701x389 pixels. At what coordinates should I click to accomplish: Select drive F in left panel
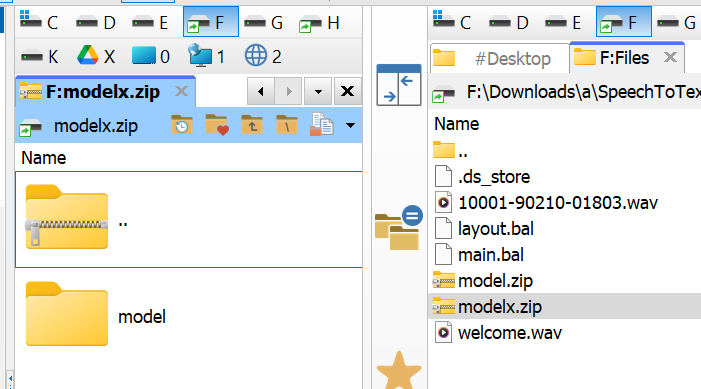[x=211, y=22]
